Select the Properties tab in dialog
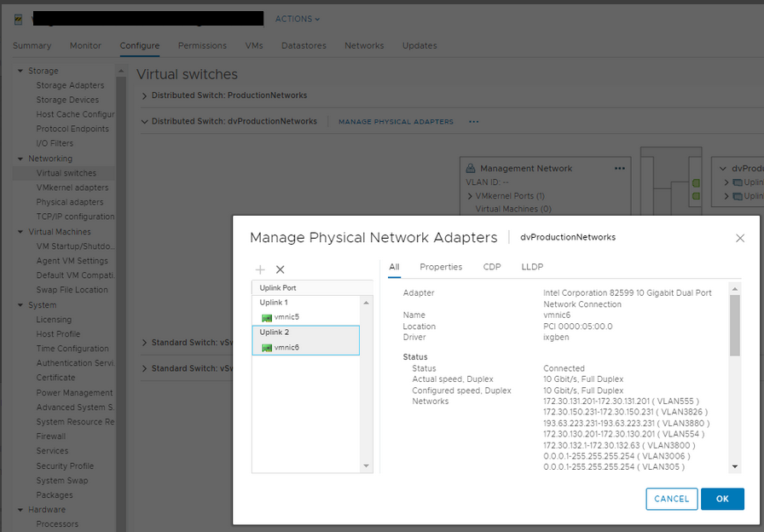Image resolution: width=764 pixels, height=532 pixels. pos(441,267)
